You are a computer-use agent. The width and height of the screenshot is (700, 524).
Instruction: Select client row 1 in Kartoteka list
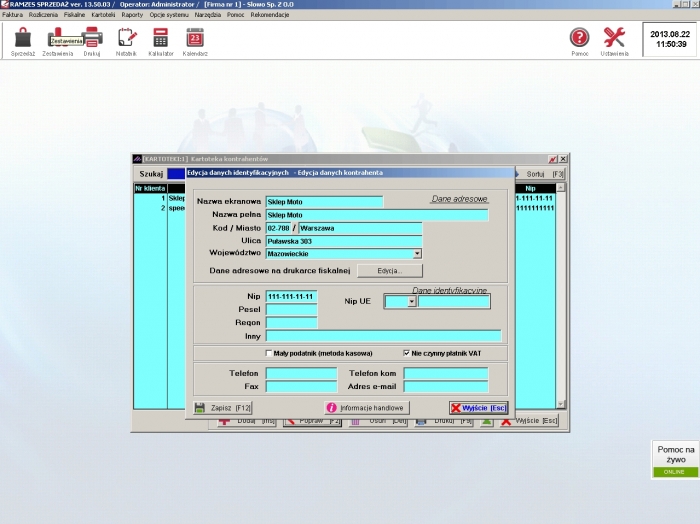[x=159, y=198]
